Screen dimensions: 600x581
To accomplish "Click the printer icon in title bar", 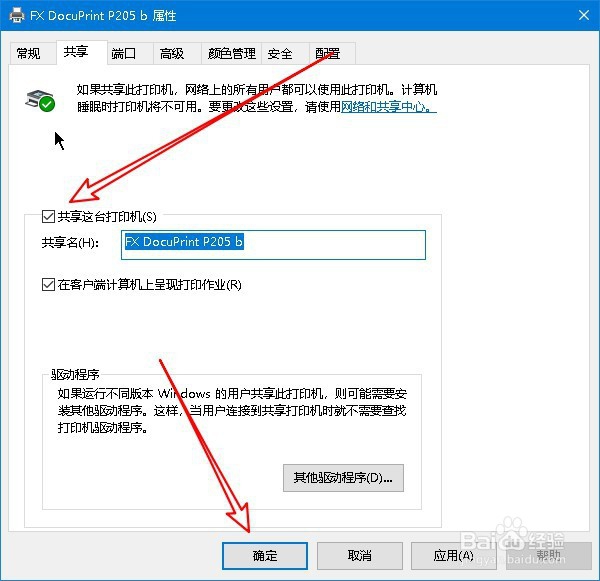I will (x=16, y=15).
